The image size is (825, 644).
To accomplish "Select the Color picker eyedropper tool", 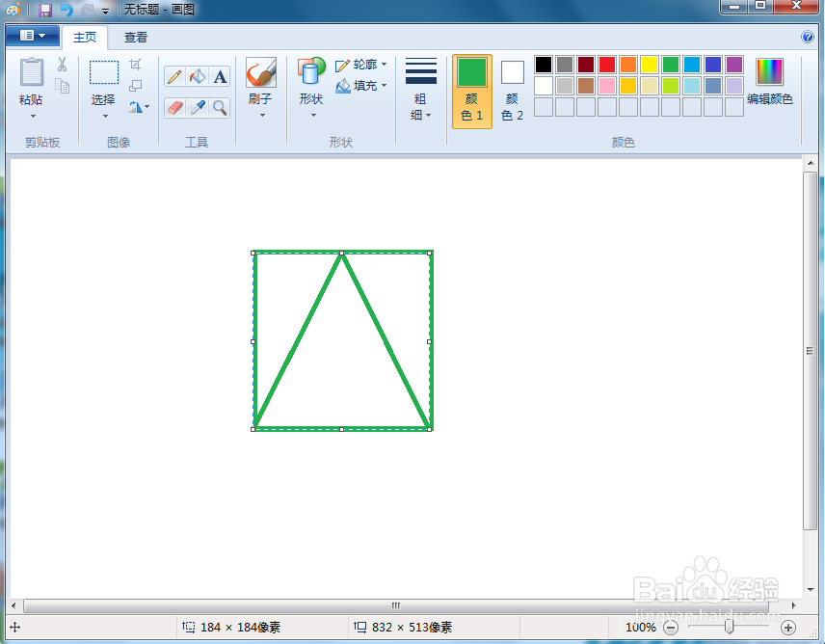I will point(198,108).
